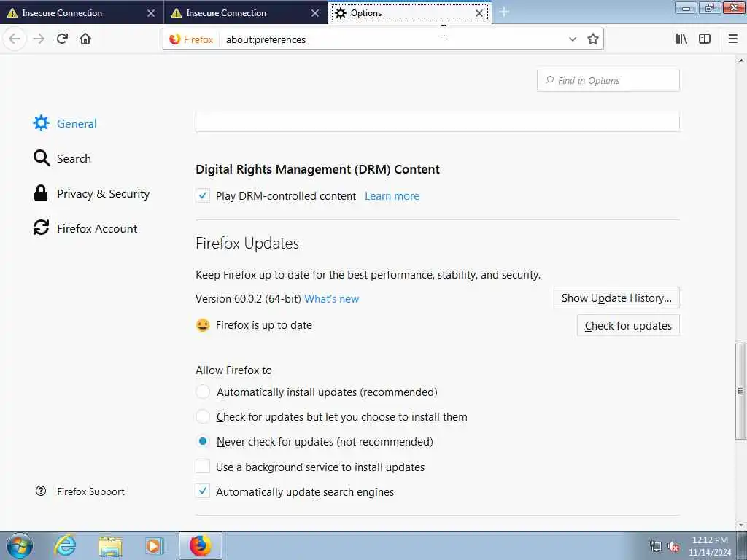Click the Firefox is up to date status
Viewport: 747px width, 560px height.
(x=264, y=325)
